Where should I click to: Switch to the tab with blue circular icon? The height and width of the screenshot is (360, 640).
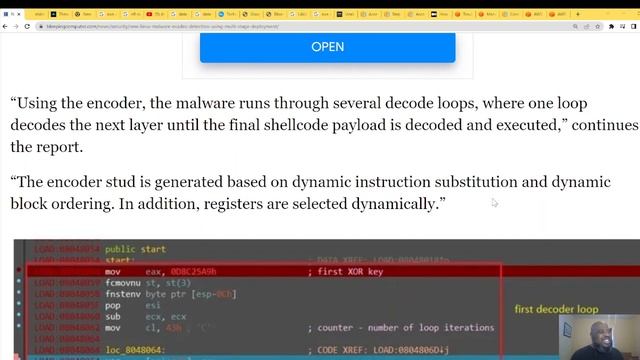pyautogui.click(x=227, y=14)
